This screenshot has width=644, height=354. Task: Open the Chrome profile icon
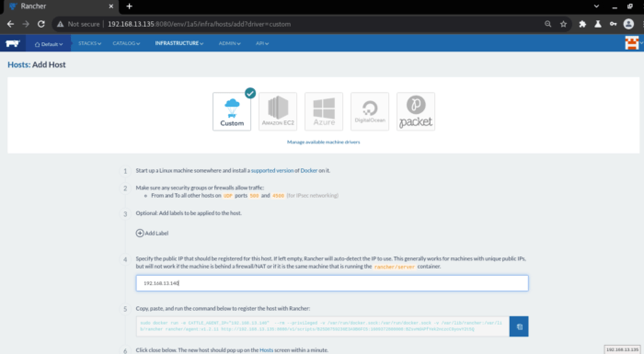tap(628, 24)
